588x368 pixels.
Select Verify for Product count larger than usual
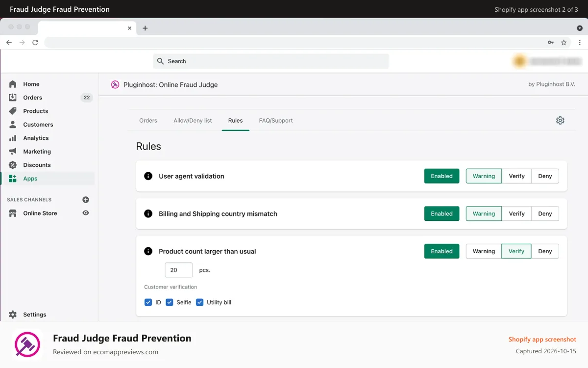coord(516,251)
